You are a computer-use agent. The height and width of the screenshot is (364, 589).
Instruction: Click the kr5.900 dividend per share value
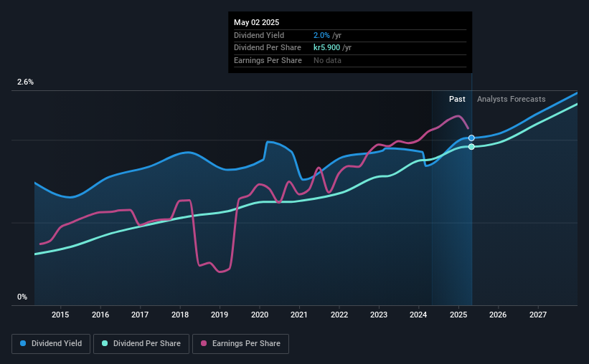[x=327, y=48]
